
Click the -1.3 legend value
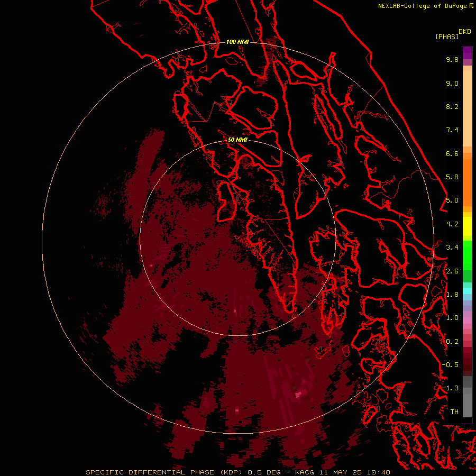(x=450, y=388)
